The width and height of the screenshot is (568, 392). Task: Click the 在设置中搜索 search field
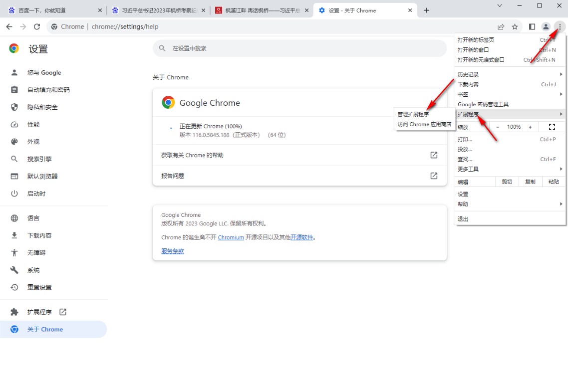[x=299, y=48]
